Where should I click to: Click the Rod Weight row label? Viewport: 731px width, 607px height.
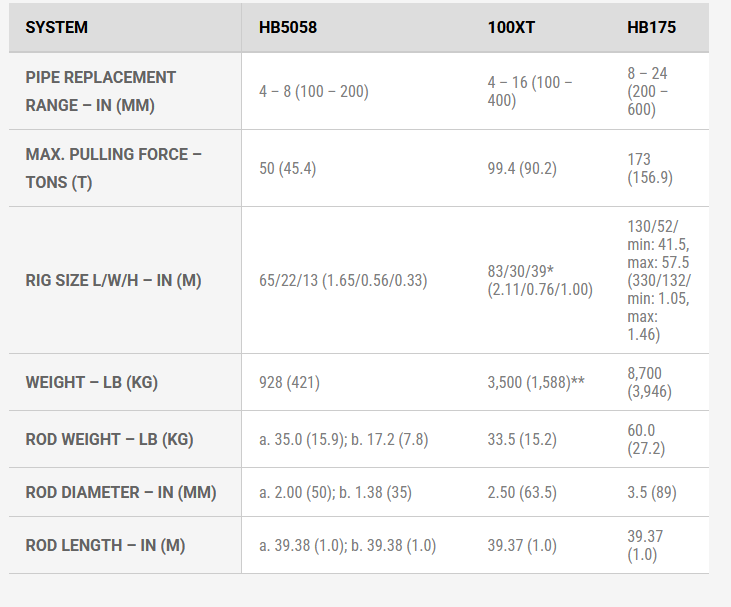[x=109, y=439]
